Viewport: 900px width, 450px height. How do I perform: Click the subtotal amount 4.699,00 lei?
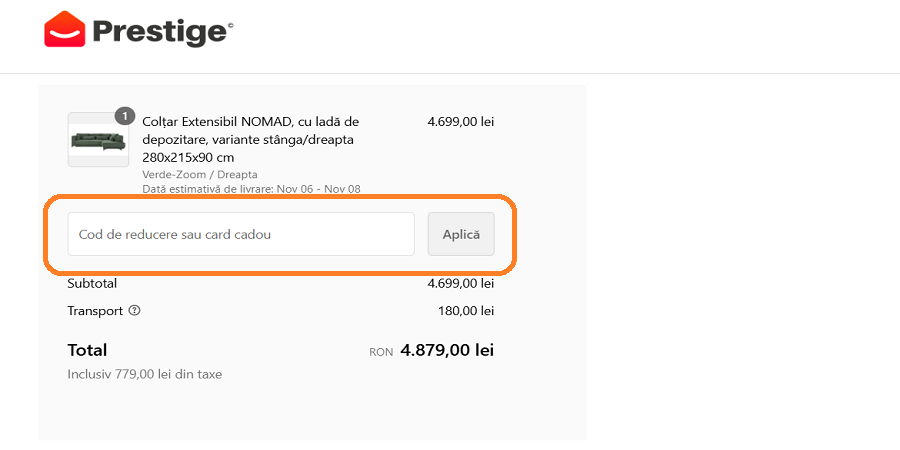[460, 284]
